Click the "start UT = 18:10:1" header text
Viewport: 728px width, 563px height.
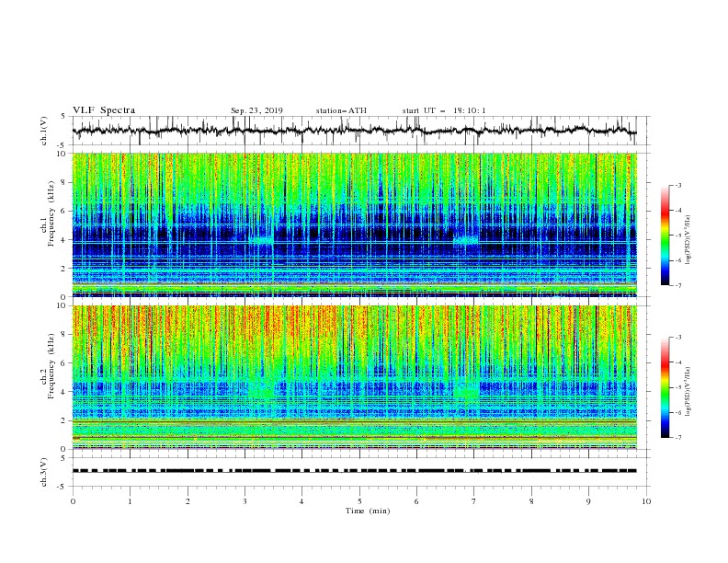point(444,110)
